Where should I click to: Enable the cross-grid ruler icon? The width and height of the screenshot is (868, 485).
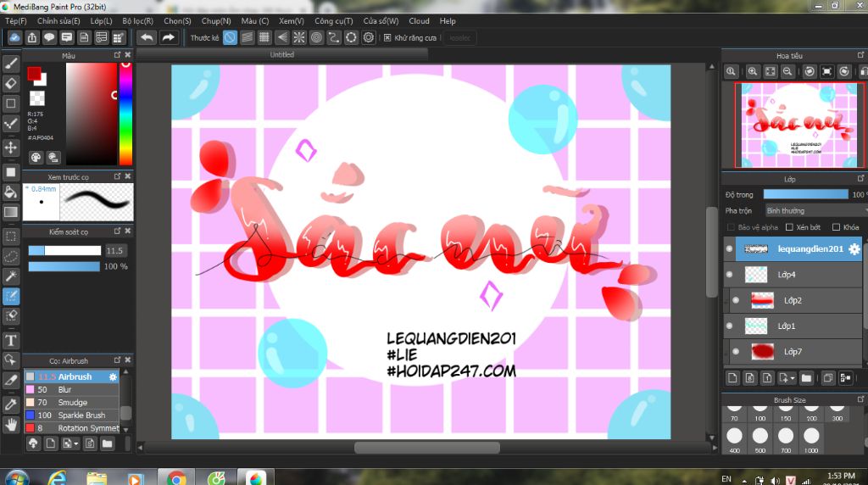point(264,37)
